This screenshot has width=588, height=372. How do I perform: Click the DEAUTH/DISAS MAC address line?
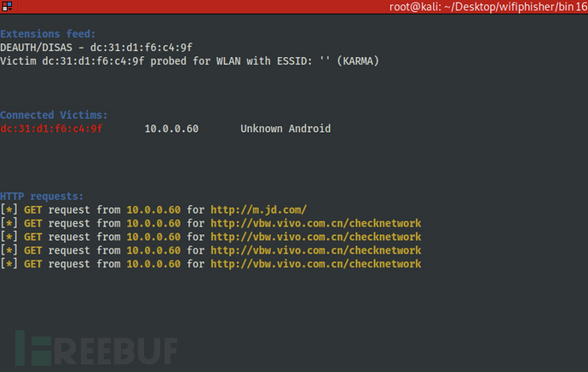pos(96,48)
